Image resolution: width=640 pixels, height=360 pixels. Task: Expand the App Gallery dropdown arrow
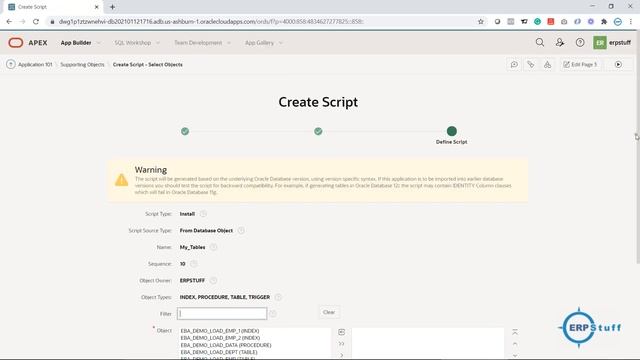pyautogui.click(x=281, y=43)
